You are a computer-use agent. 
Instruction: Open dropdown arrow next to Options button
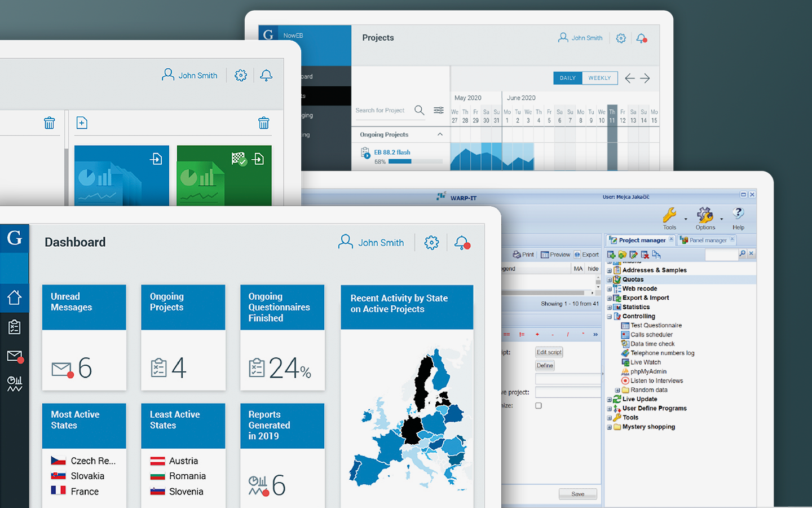pyautogui.click(x=721, y=219)
